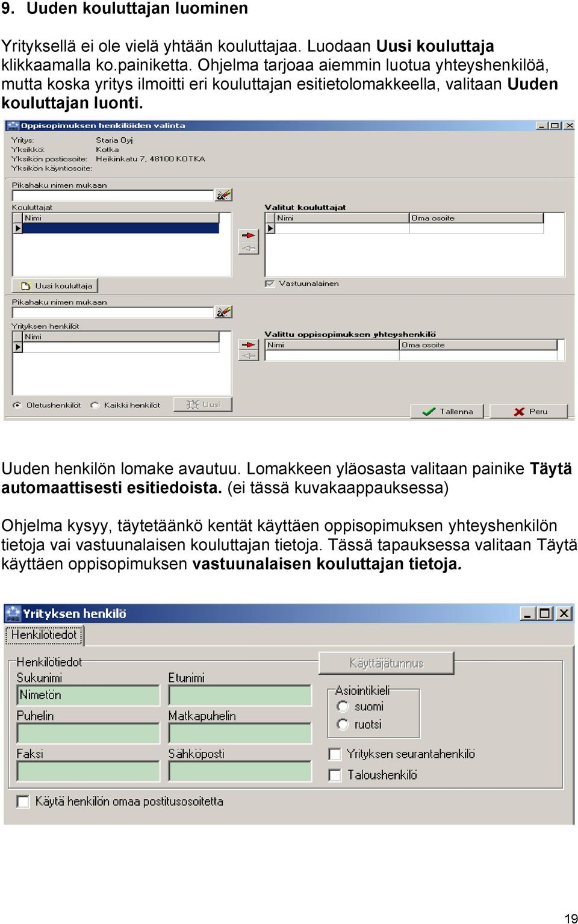Toggle the Vastuunalainen checkbox
This screenshot has height=924, width=578.
(x=270, y=284)
